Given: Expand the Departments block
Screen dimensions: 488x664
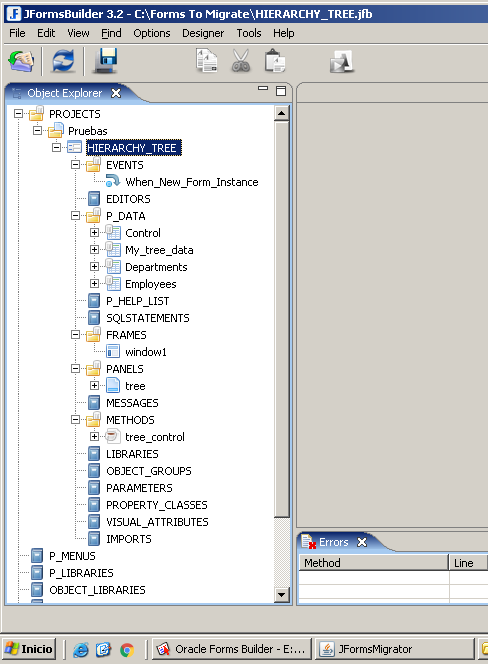Looking at the screenshot, I should pyautogui.click(x=94, y=266).
